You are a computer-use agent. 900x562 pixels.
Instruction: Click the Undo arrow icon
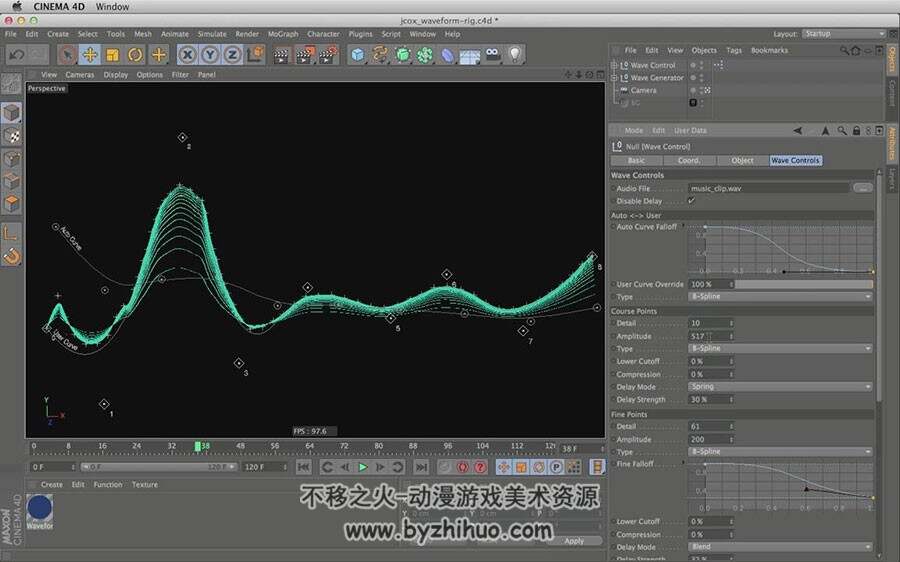point(17,55)
